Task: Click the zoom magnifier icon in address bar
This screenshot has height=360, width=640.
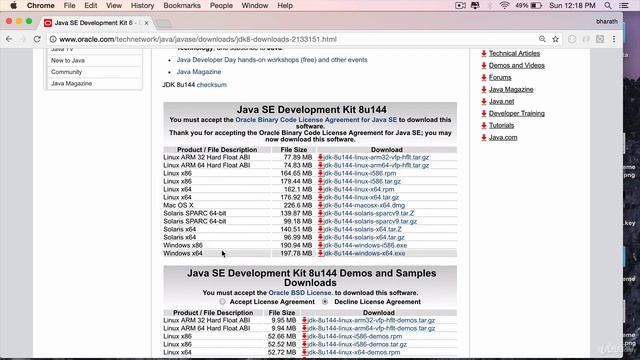Action: 542,39
